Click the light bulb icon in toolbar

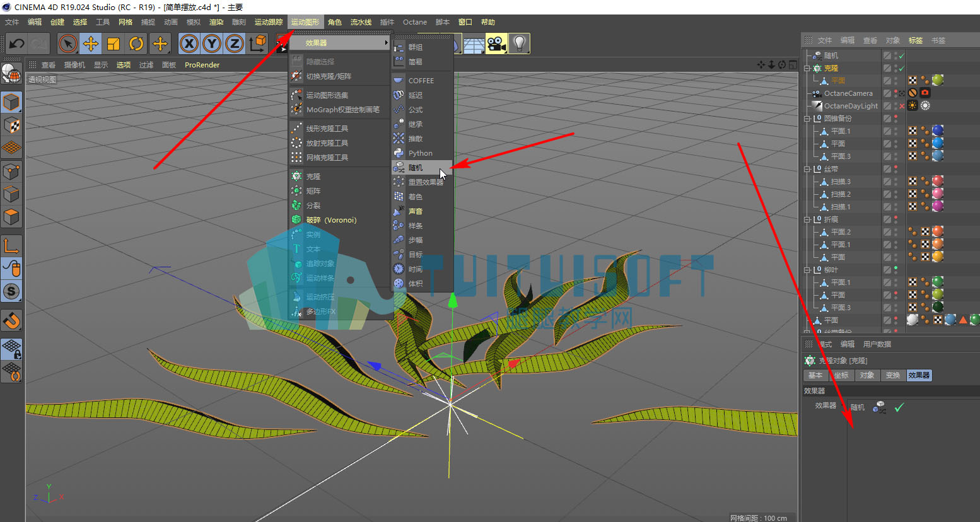pyautogui.click(x=519, y=43)
